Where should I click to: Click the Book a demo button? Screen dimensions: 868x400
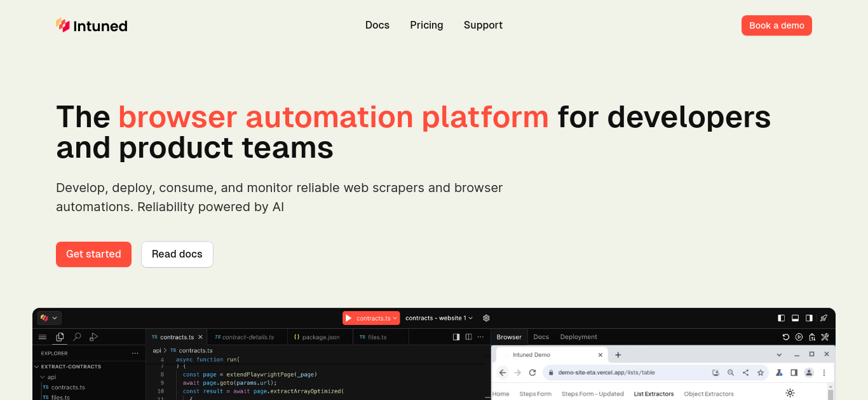(776, 25)
